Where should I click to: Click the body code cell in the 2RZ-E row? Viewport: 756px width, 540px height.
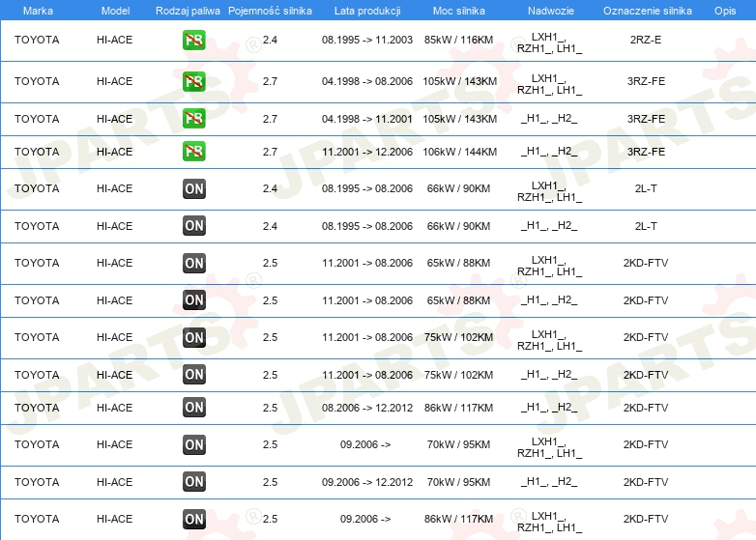550,43
